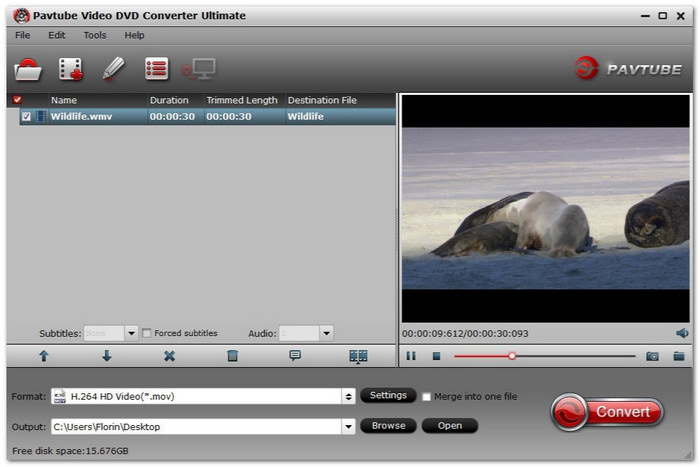
Task: Move item up with the arrow icon
Action: [44, 356]
